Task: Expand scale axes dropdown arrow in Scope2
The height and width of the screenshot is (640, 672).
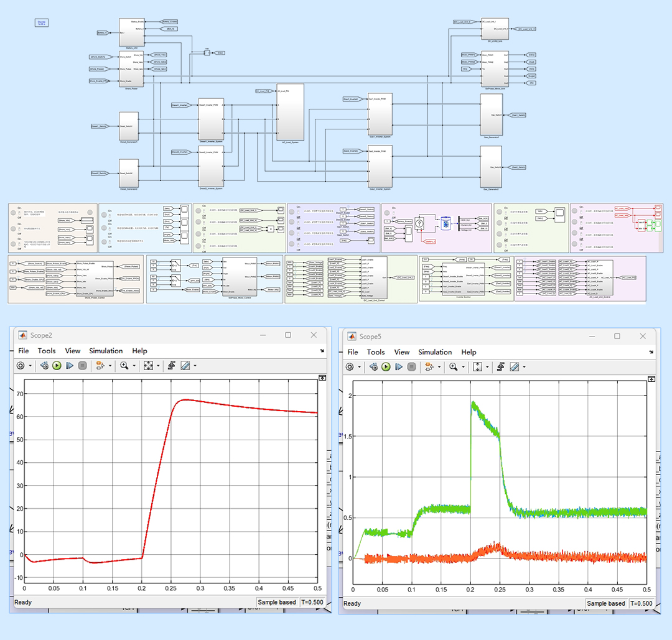Action: coord(158,366)
